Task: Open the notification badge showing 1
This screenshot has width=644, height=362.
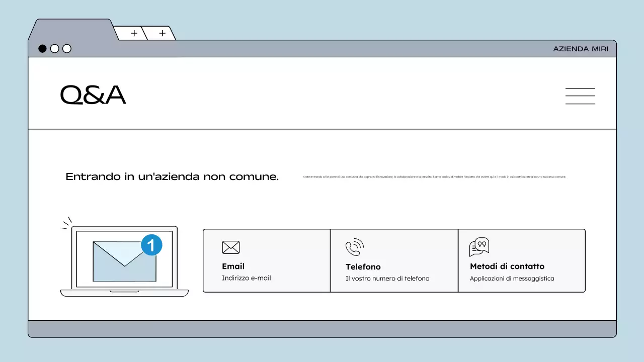Action: (x=151, y=245)
